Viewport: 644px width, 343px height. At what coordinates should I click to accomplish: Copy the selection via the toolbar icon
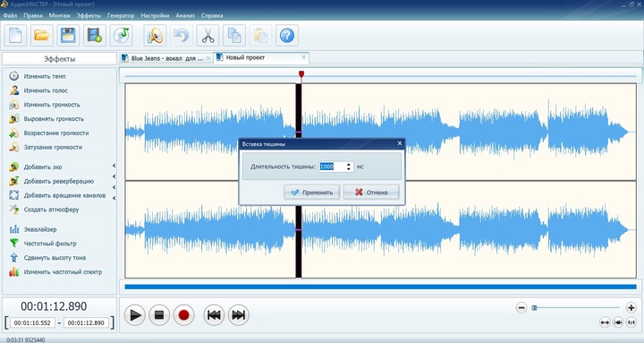234,35
